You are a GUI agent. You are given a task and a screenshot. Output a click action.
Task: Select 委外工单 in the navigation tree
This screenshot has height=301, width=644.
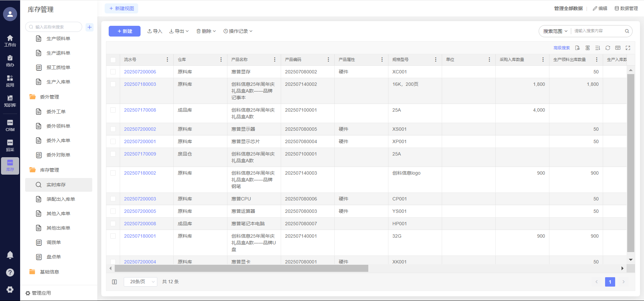56,112
